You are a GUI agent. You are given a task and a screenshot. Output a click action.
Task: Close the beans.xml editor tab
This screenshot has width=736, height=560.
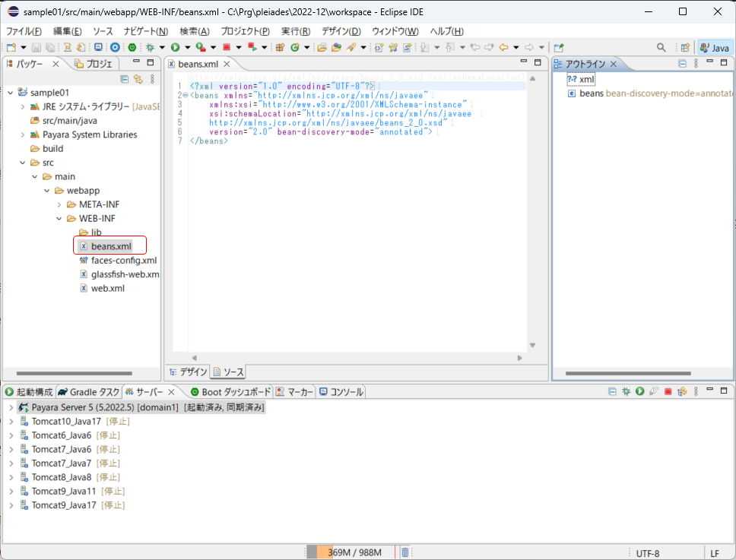point(227,64)
